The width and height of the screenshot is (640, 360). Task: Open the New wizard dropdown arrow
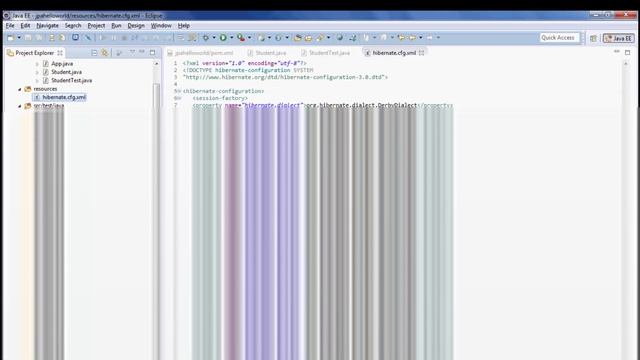coord(19,38)
